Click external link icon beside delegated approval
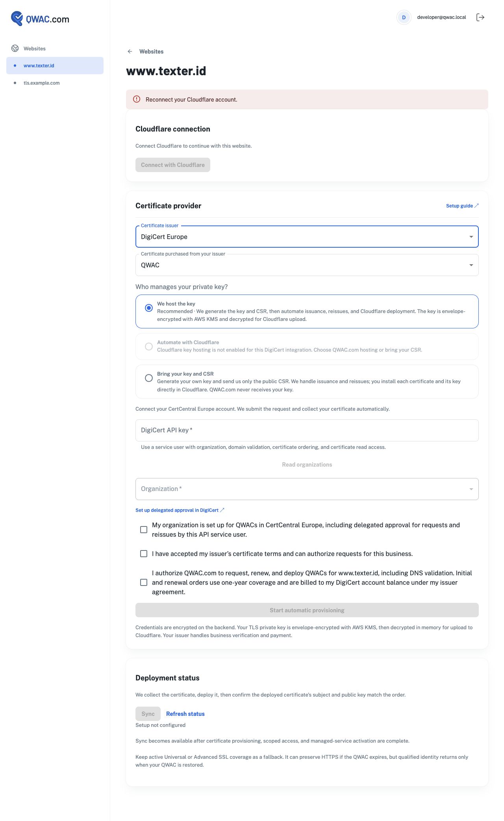This screenshot has height=821, width=504. (222, 510)
